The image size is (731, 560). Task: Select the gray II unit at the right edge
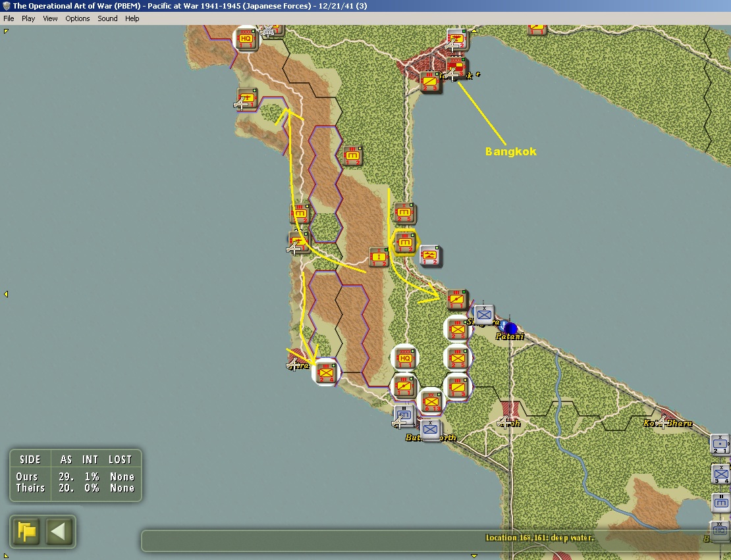tap(722, 503)
